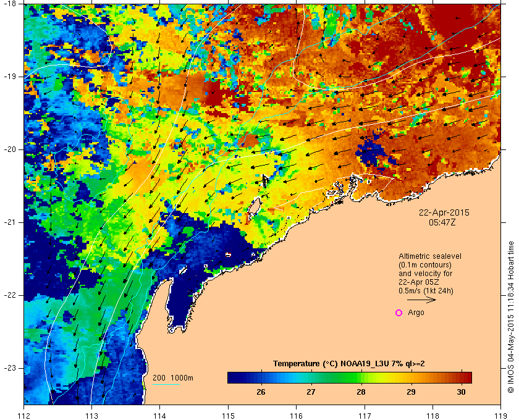Image resolution: width=519 pixels, height=420 pixels.
Task: Click the longitude axis label '115'
Action: tap(228, 416)
